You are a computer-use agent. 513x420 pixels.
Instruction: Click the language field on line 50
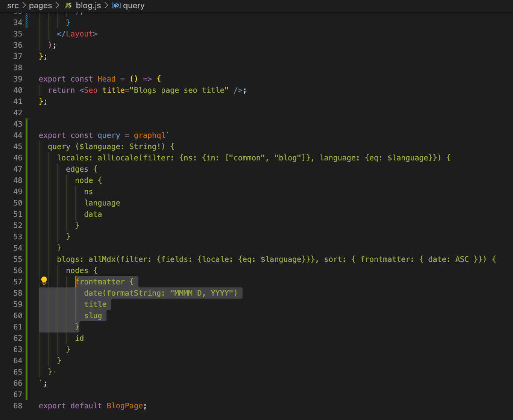[x=102, y=203]
